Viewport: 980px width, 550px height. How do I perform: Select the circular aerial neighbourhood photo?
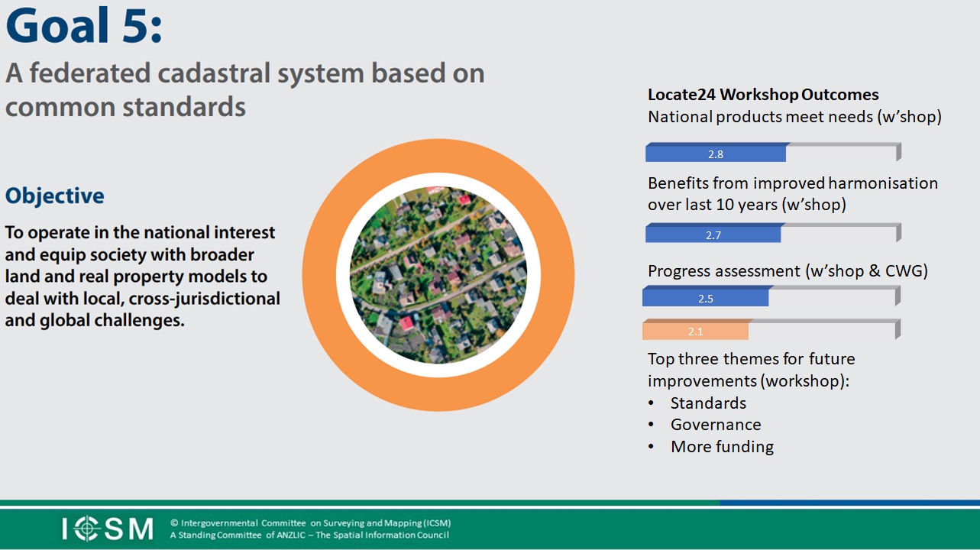coord(438,275)
